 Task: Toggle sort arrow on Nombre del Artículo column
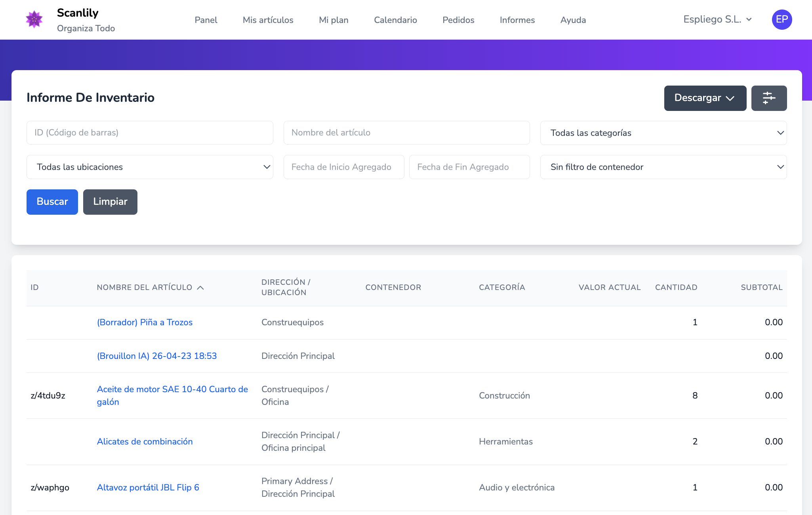(x=200, y=288)
